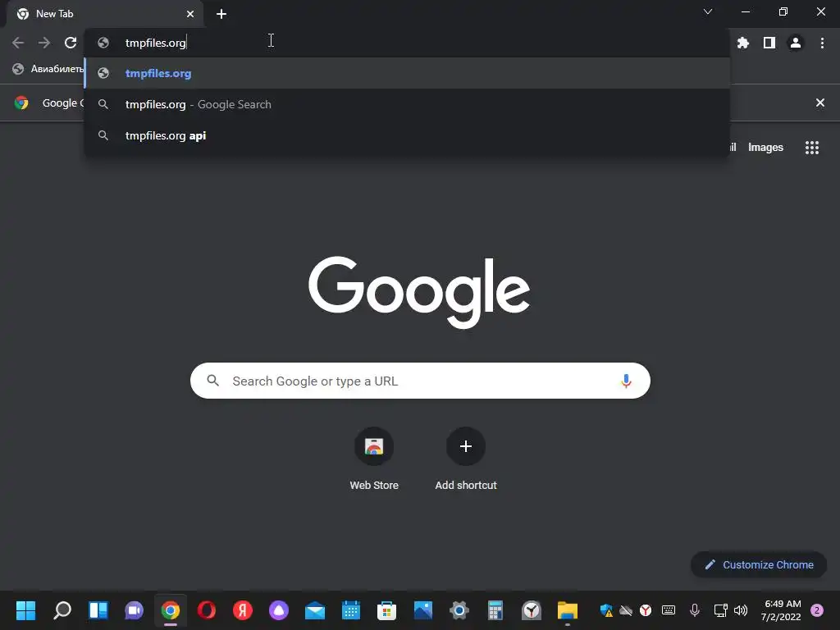Open the Widgets taskbar icon
This screenshot has height=630, width=840.
[98, 610]
